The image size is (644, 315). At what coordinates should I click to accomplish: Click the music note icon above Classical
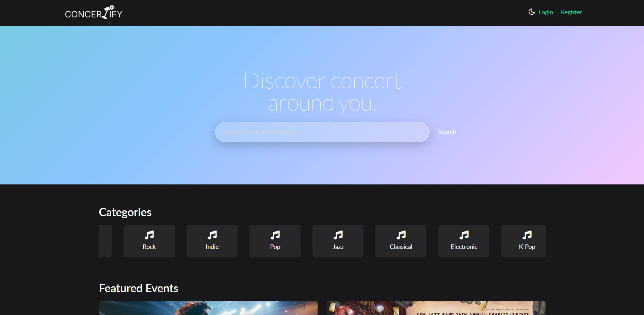pos(401,235)
